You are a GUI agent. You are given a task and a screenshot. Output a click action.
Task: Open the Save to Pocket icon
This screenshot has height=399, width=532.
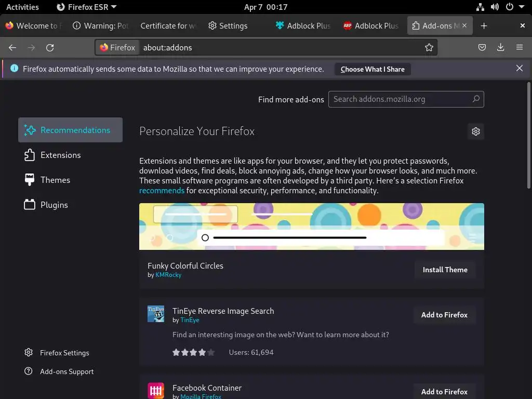(x=482, y=47)
